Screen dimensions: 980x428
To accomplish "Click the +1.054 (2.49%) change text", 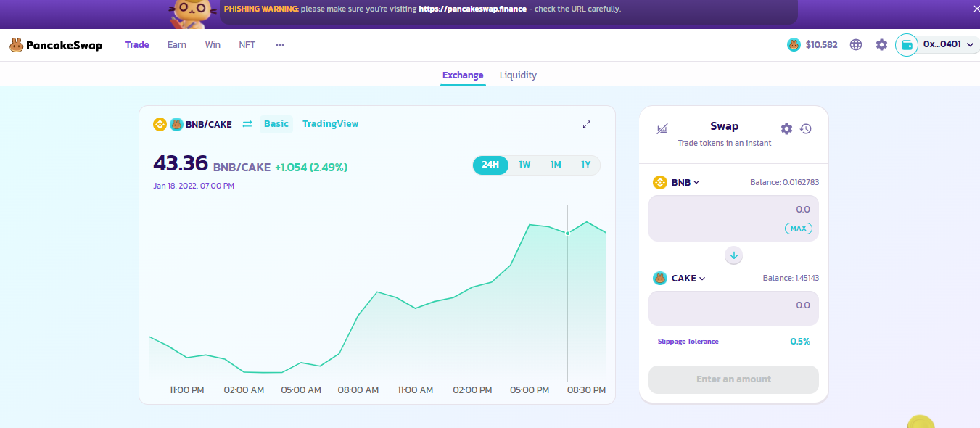I will pyautogui.click(x=311, y=168).
